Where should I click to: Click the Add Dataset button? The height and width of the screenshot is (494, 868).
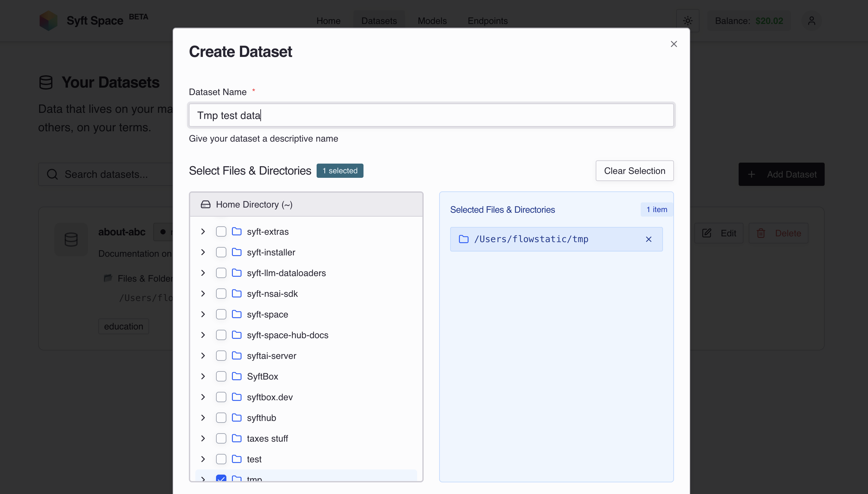coord(781,174)
